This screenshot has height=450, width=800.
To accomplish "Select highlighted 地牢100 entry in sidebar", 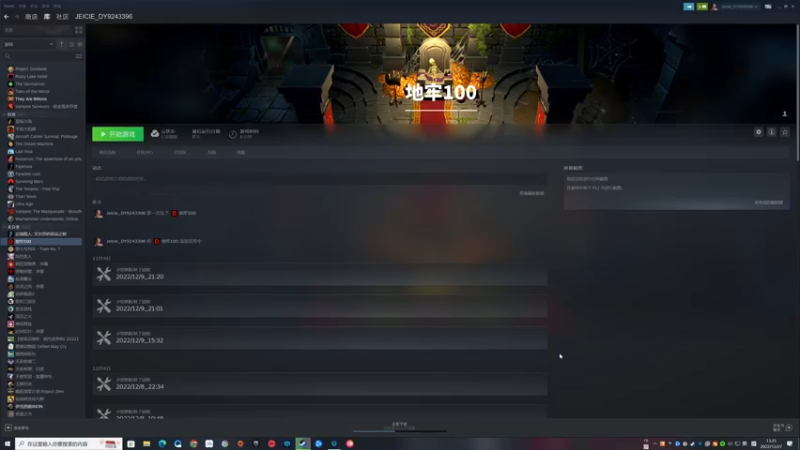I will 42,241.
